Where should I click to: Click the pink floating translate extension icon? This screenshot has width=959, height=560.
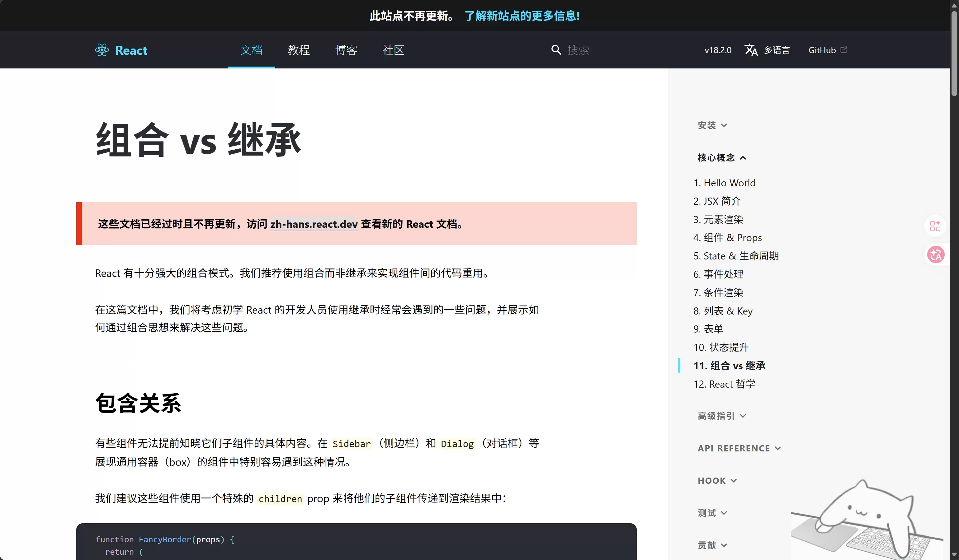click(936, 255)
